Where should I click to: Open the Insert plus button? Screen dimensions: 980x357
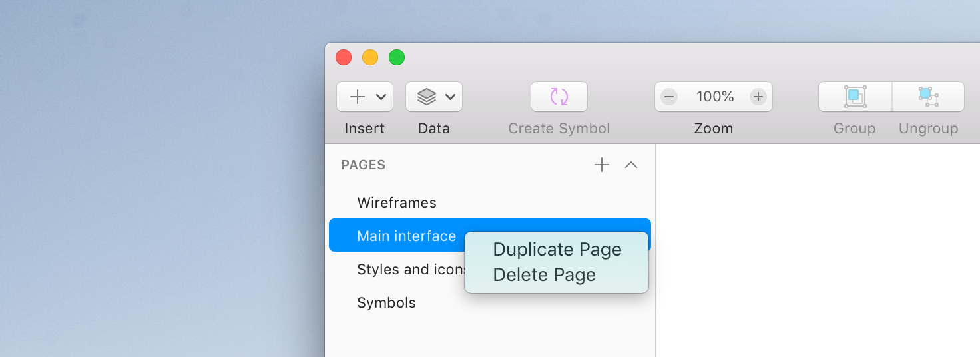pos(358,97)
